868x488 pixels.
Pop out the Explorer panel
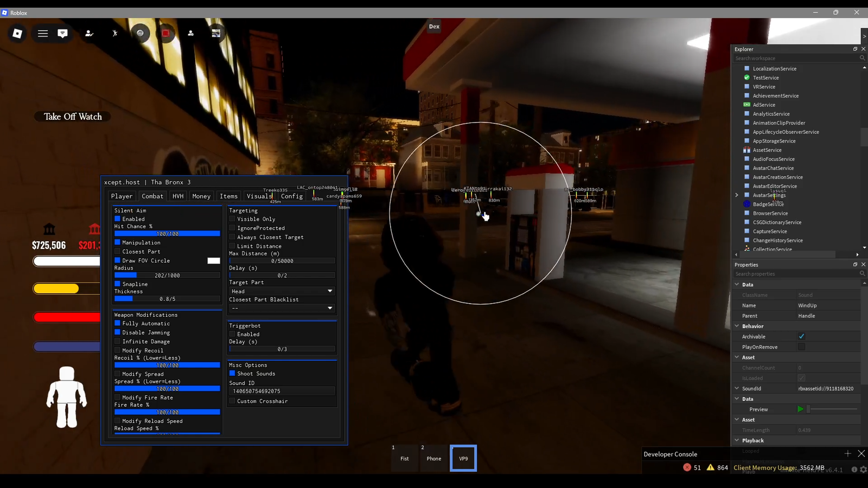[x=855, y=49]
